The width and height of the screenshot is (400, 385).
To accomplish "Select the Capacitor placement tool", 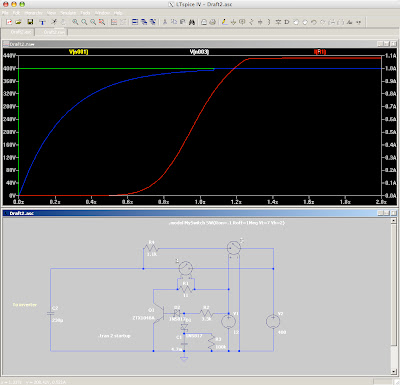I will [260, 22].
